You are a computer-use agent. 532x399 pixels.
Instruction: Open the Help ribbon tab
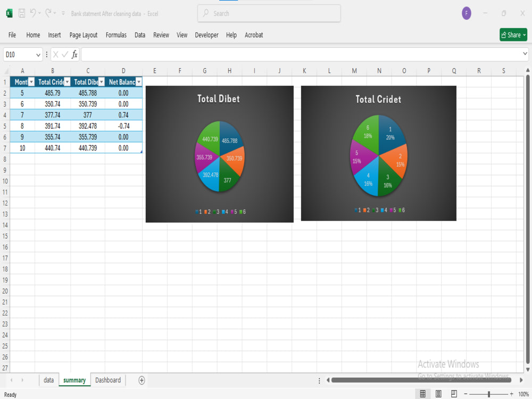(231, 35)
